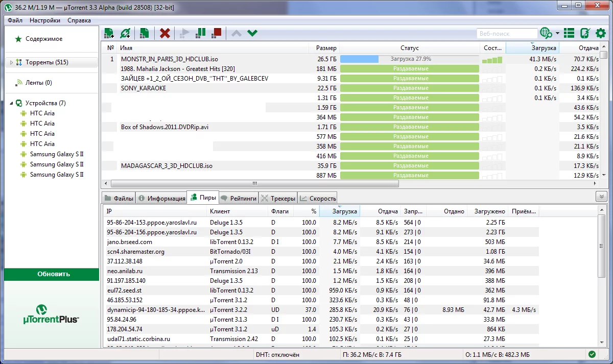The width and height of the screenshot is (613, 364).
Task: Sort torrent list by Загрузка column
Action: pyautogui.click(x=532, y=48)
